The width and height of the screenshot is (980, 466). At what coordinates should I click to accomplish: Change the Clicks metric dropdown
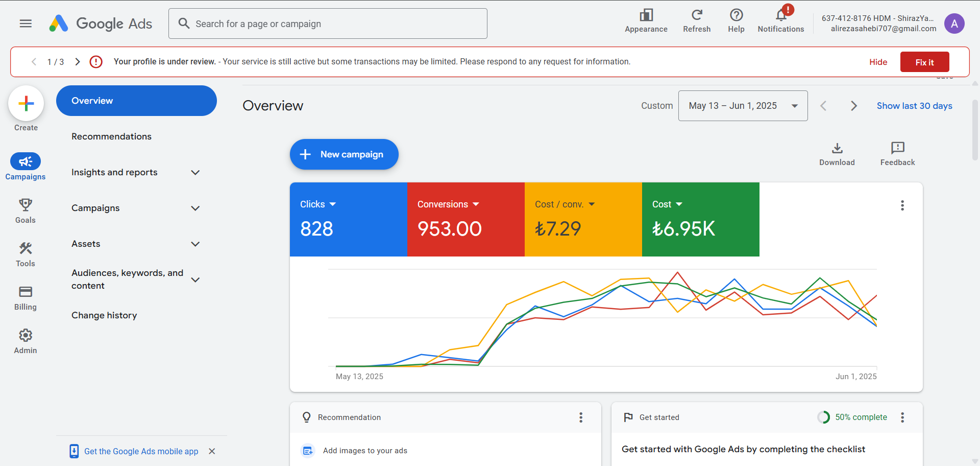[x=318, y=204]
